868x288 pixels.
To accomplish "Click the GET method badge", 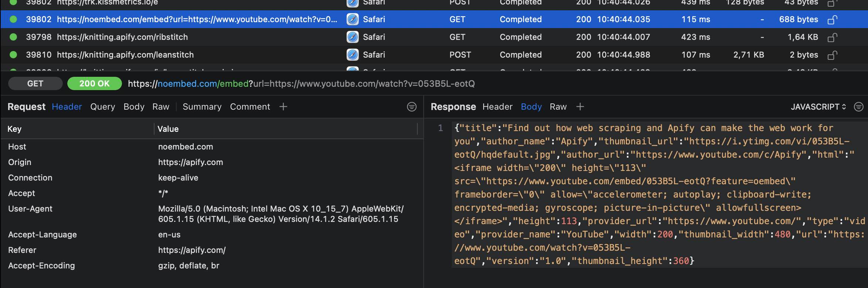I will click(x=35, y=83).
